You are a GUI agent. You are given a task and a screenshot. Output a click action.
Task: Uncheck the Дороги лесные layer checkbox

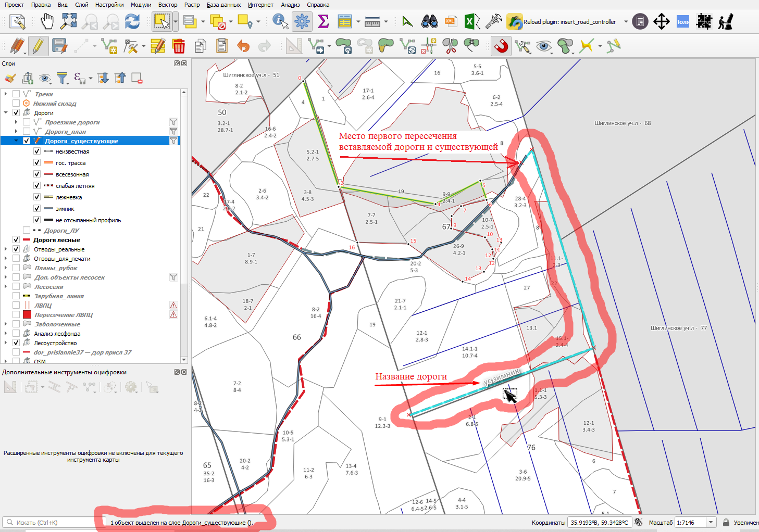click(16, 240)
